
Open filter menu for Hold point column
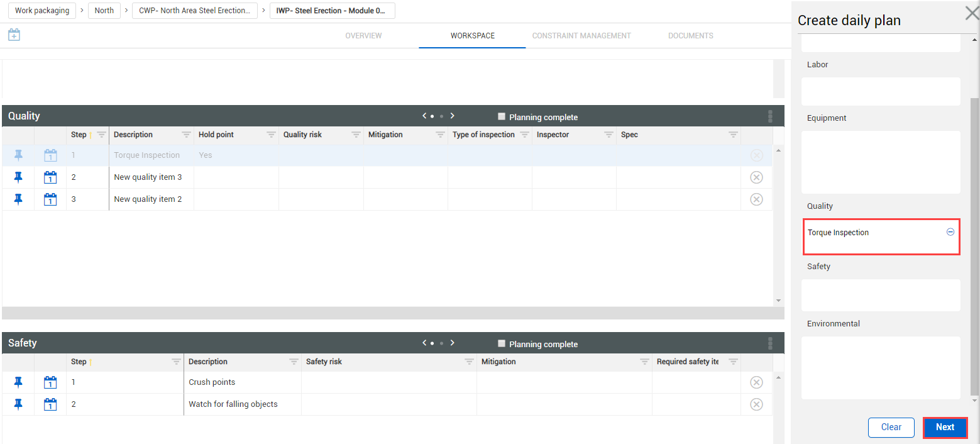tap(271, 135)
